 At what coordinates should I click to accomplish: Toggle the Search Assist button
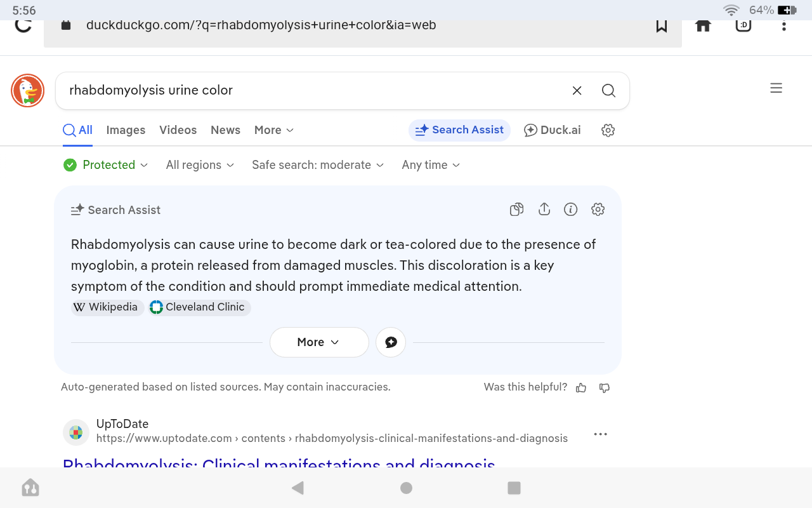[459, 130]
